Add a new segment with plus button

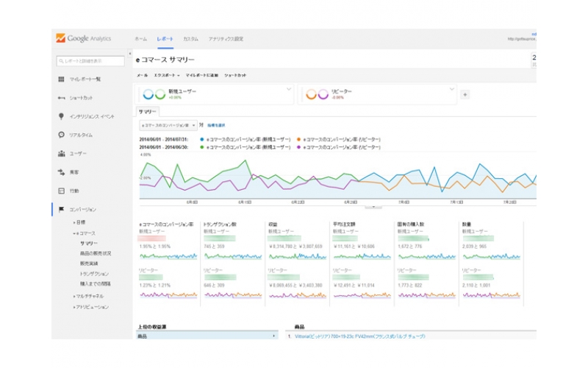[x=465, y=94]
